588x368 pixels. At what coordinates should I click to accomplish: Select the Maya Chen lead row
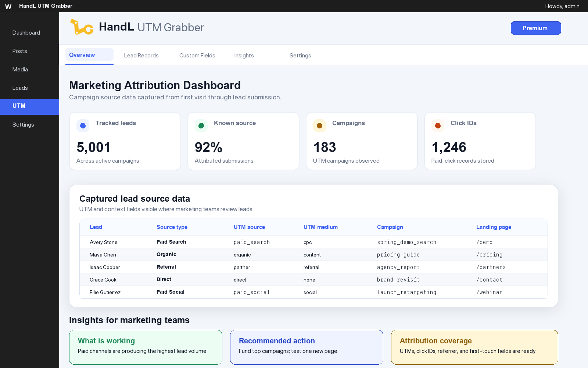(313, 255)
